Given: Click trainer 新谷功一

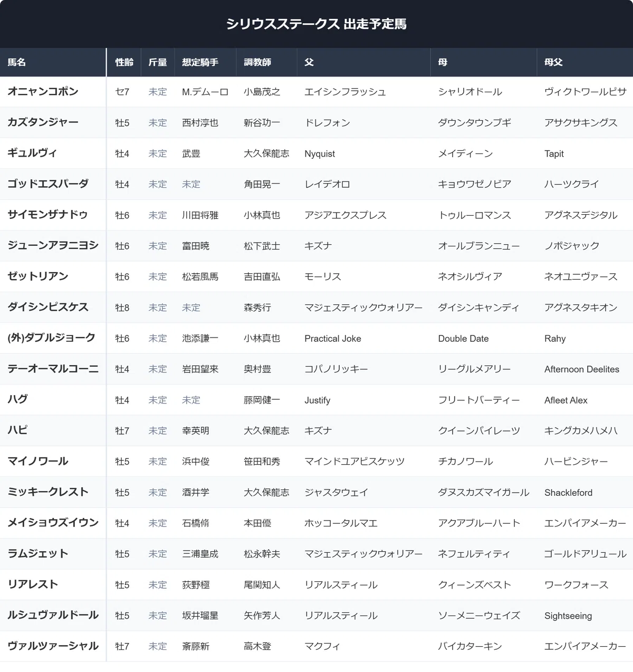Looking at the screenshot, I should 262,122.
